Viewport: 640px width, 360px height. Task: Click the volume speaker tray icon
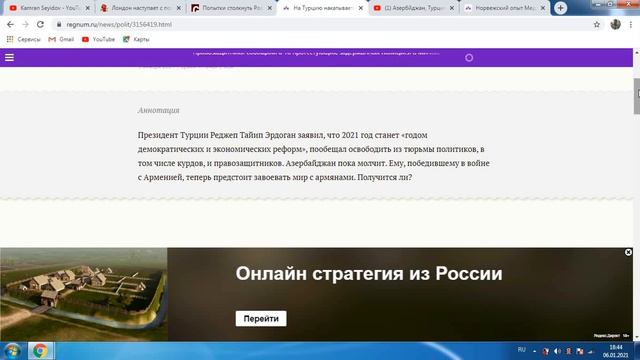tap(557, 351)
